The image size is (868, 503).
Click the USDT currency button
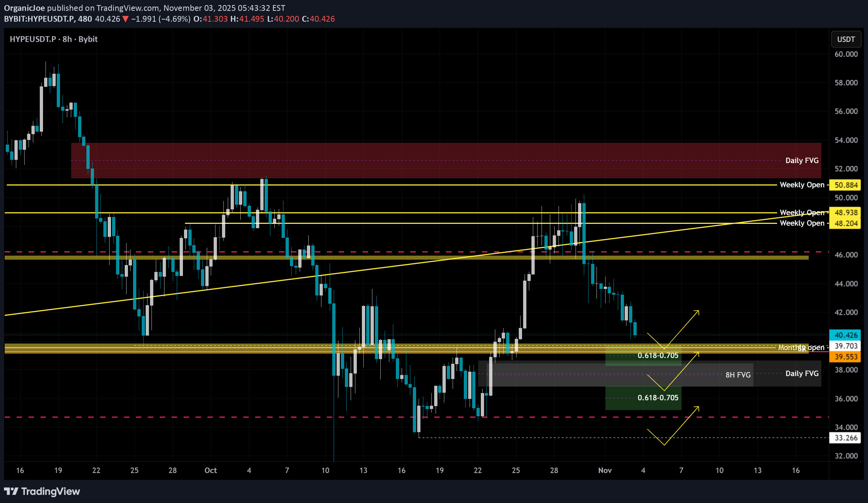pyautogui.click(x=846, y=39)
